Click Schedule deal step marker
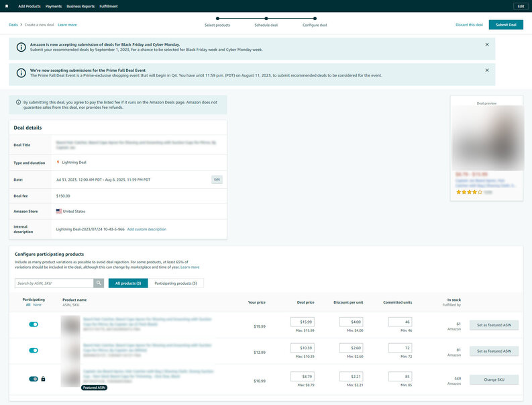The image size is (532, 405). pyautogui.click(x=266, y=18)
